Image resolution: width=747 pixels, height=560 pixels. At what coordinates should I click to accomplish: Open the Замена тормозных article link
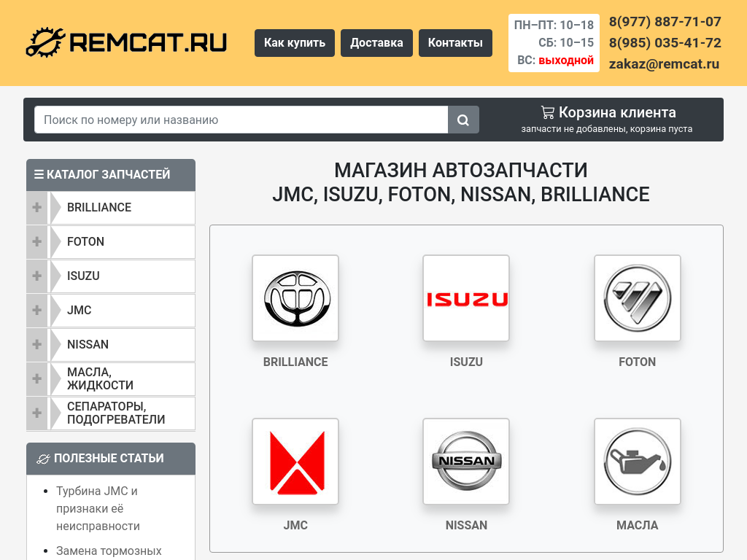pos(109,551)
